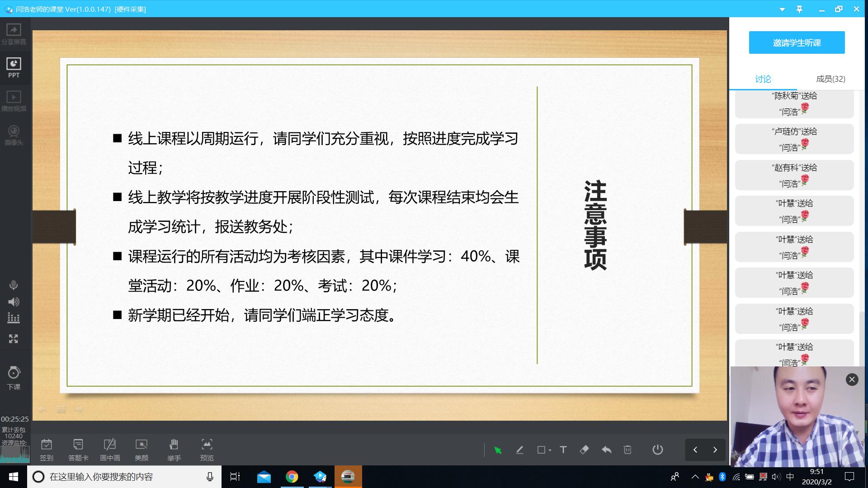The image size is (868, 488).
Task: Open Wi-Fi network tray icon
Action: click(x=736, y=477)
